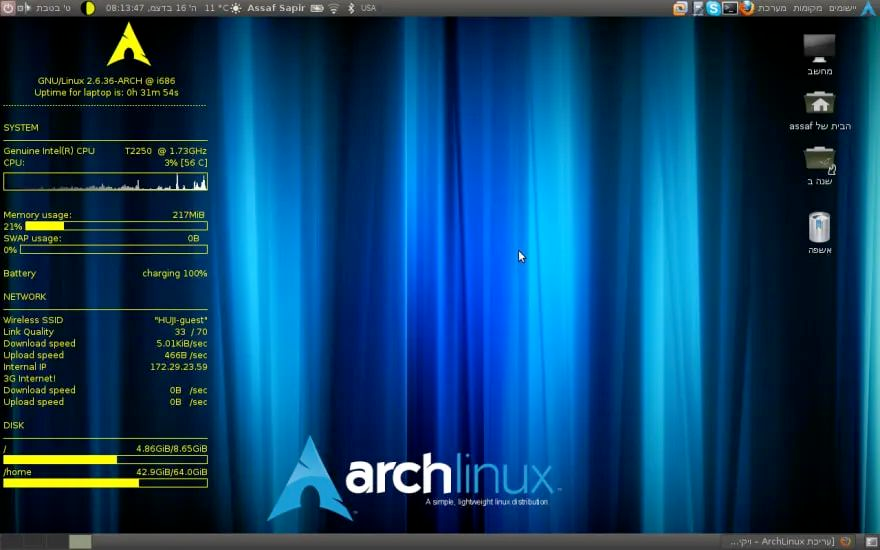Click the 'SYSTEM' section heading
This screenshot has height=550, width=880.
point(21,127)
